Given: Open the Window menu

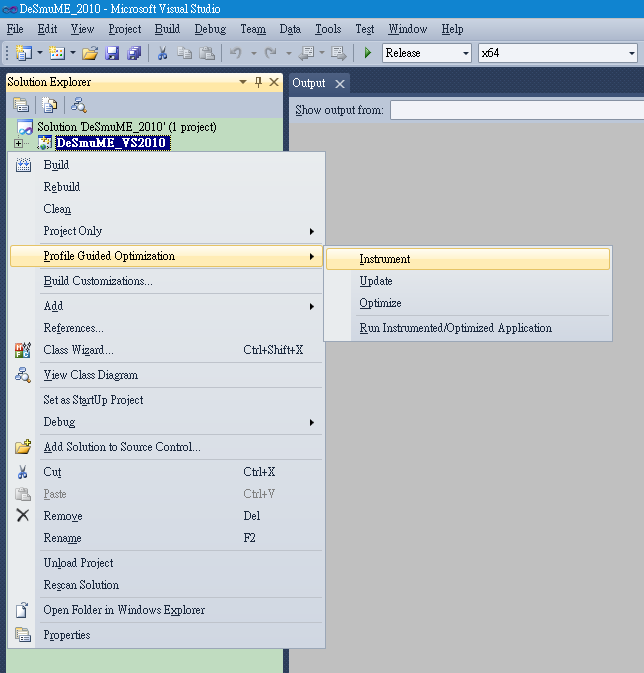Looking at the screenshot, I should point(407,29).
